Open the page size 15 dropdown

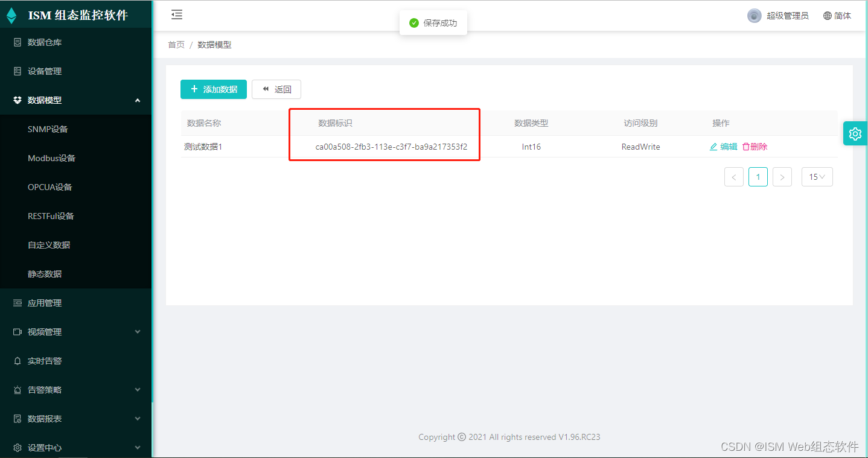click(817, 177)
